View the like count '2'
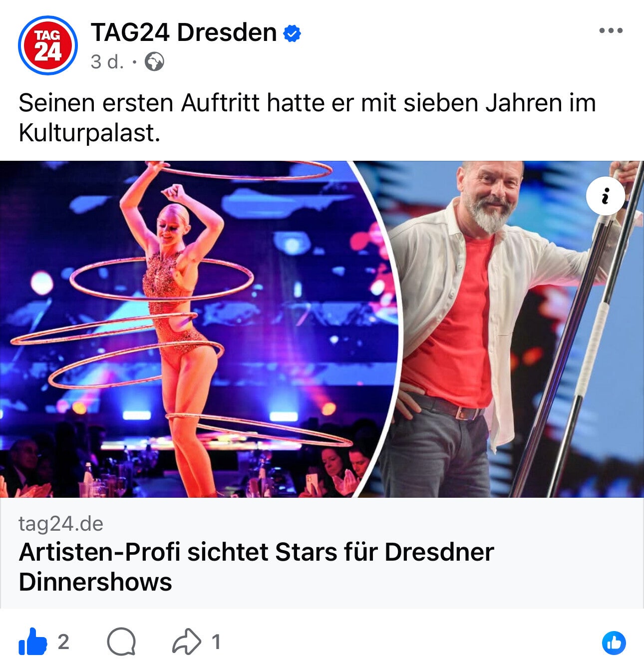The height and width of the screenshot is (672, 644). [63, 642]
